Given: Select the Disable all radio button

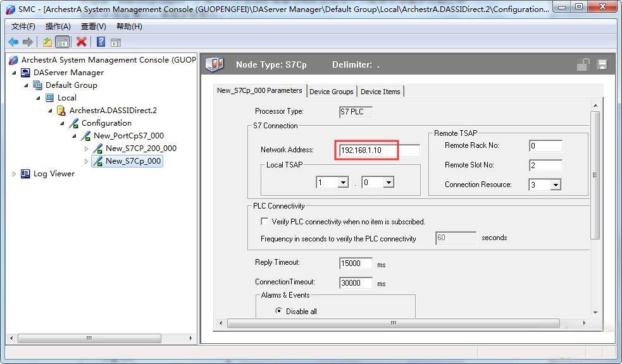Looking at the screenshot, I should [x=278, y=311].
